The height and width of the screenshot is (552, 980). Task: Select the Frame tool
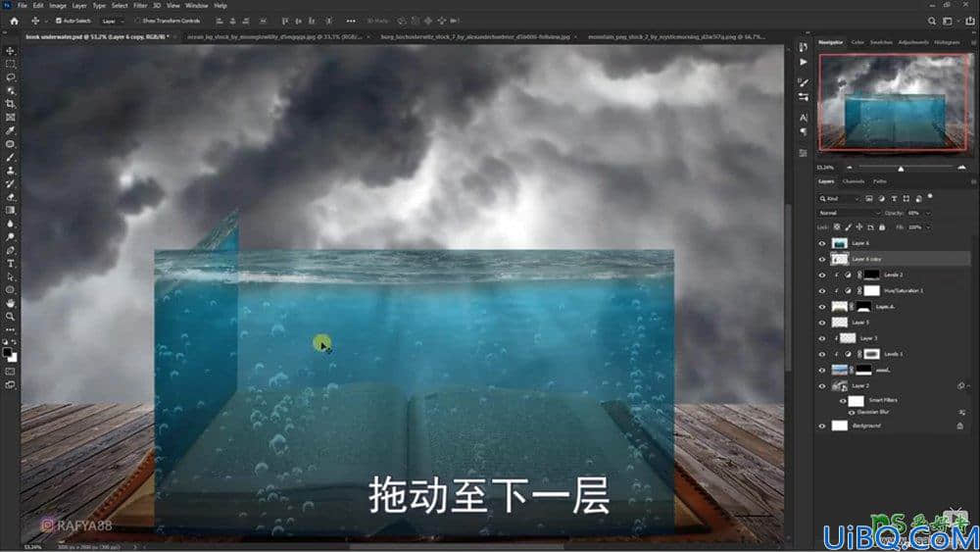(x=10, y=117)
